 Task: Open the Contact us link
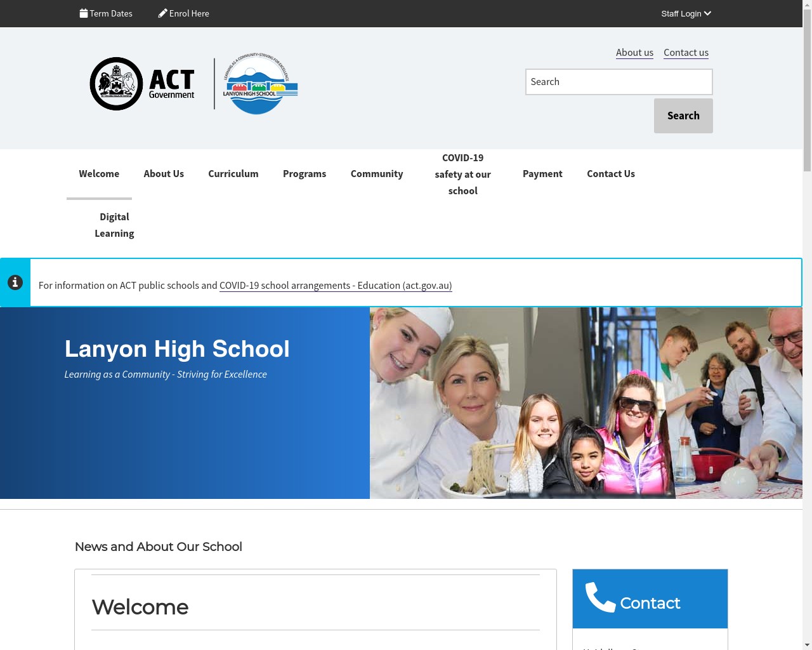tap(686, 52)
